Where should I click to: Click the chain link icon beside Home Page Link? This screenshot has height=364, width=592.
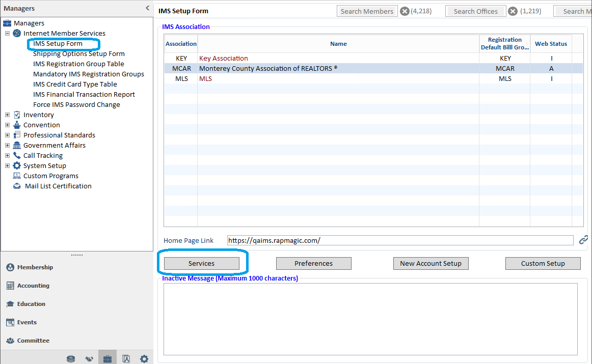click(x=583, y=240)
